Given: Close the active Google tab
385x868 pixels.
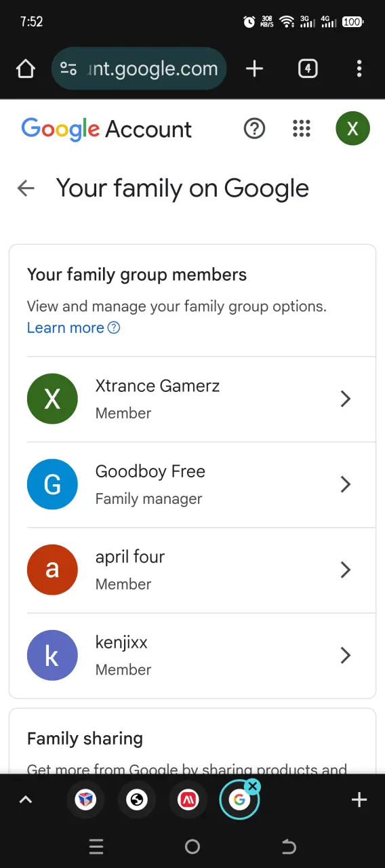Looking at the screenshot, I should click(x=253, y=786).
